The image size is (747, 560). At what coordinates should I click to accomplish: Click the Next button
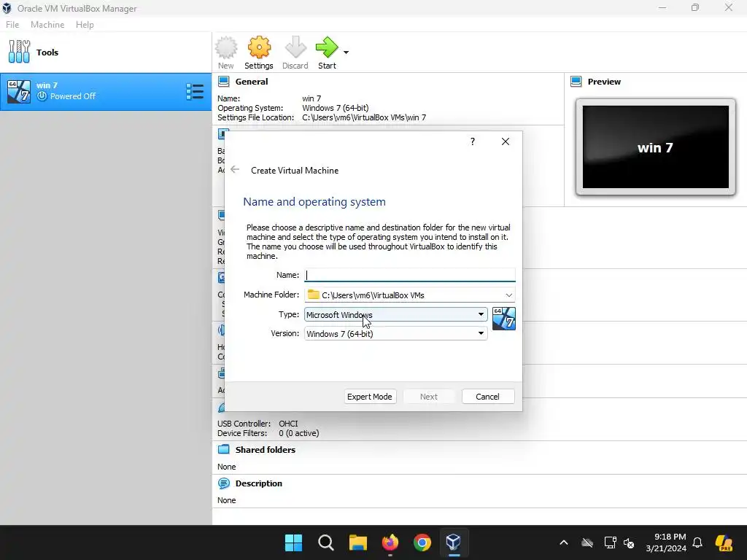[429, 396]
